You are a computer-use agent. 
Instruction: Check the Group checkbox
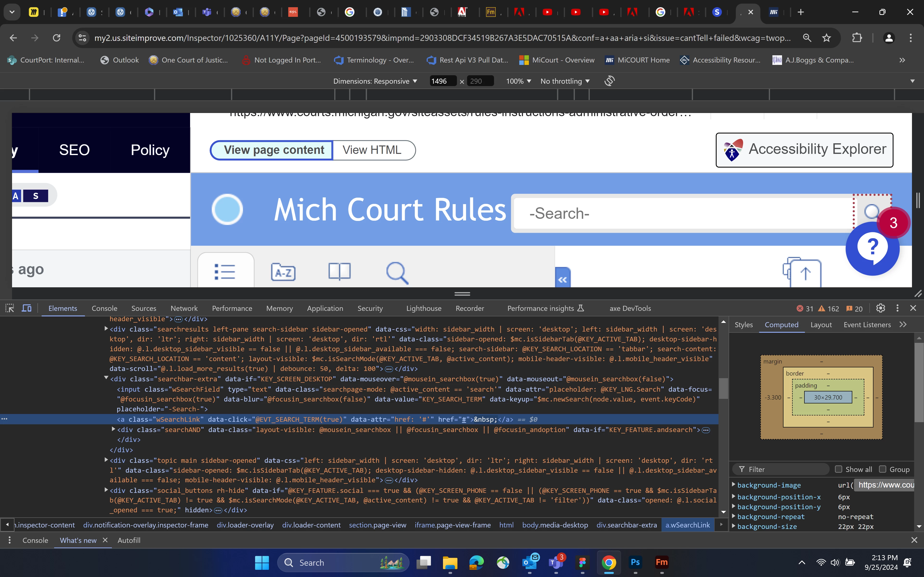(882, 469)
